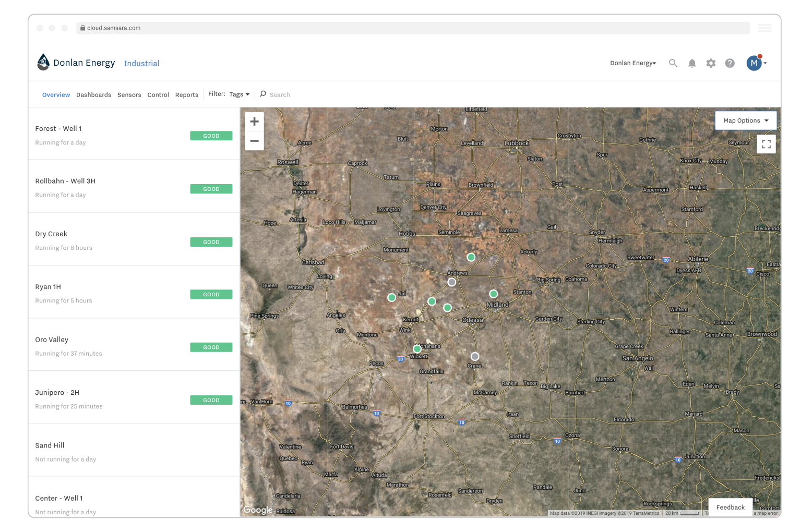
Task: Switch to the Overview tab
Action: [56, 95]
